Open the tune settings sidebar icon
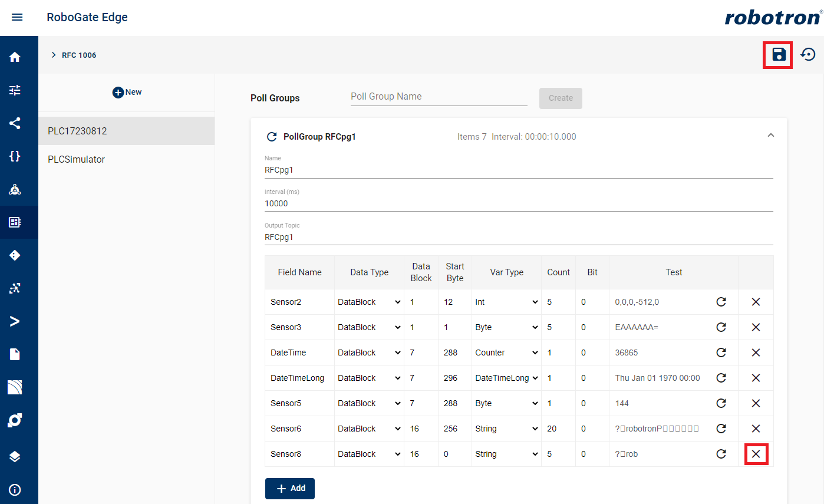The image size is (824, 504). click(15, 90)
